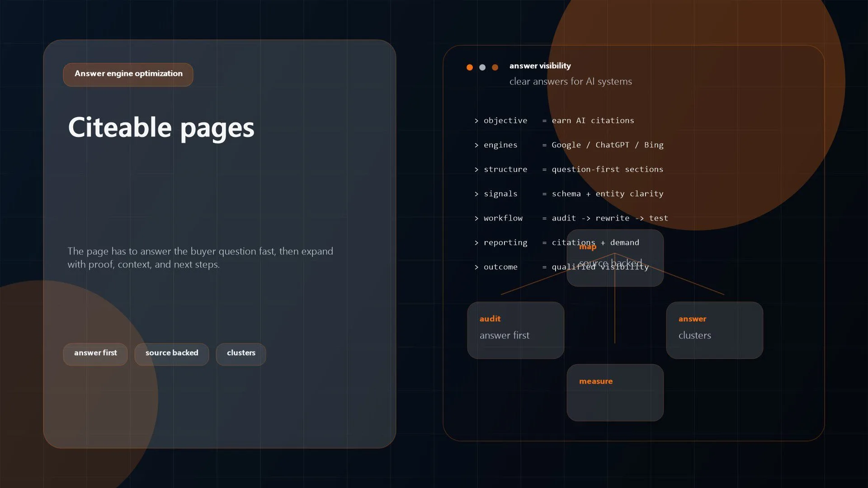Click 'Google / ChatGPT / Bing' value
Image resolution: width=868 pixels, height=488 pixels.
click(608, 145)
